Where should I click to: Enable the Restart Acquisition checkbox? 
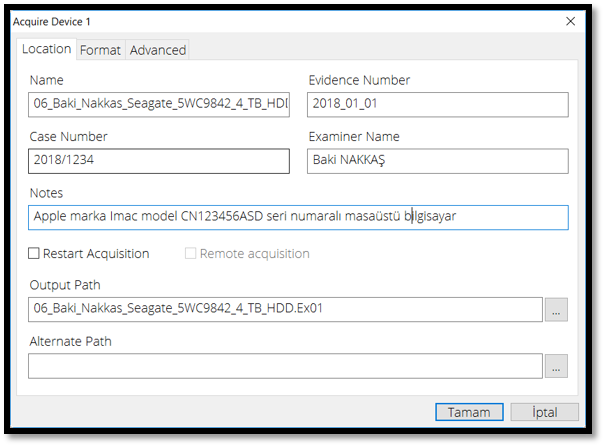(x=35, y=254)
